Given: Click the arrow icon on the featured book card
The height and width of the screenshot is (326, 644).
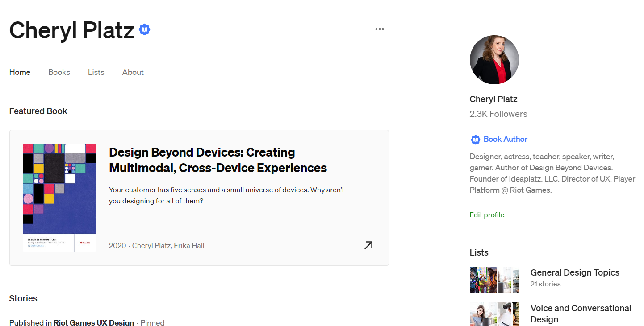Looking at the screenshot, I should click(368, 245).
